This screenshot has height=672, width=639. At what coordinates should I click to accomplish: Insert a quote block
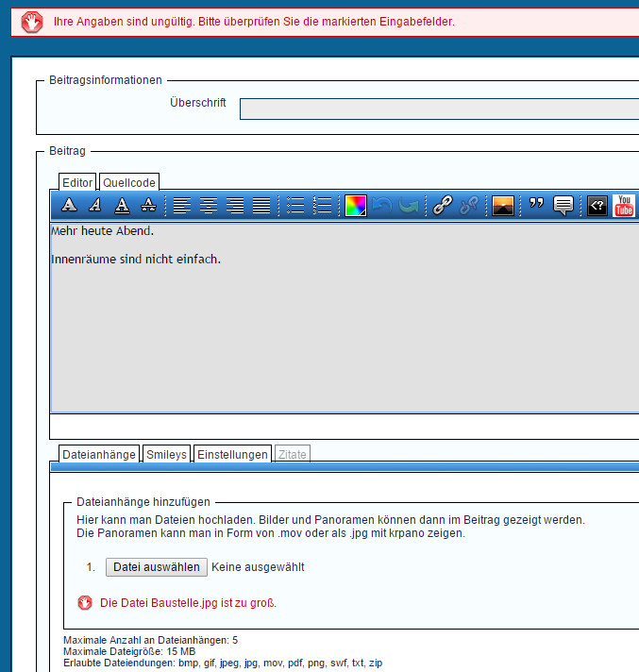pyautogui.click(x=537, y=206)
